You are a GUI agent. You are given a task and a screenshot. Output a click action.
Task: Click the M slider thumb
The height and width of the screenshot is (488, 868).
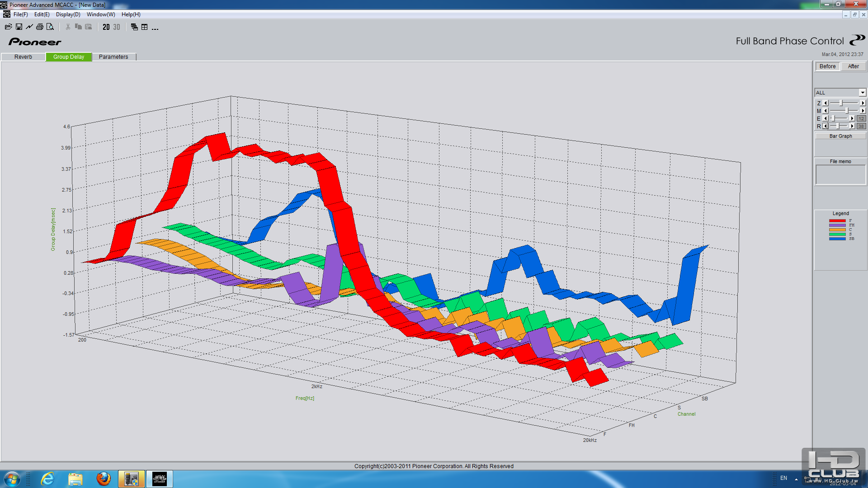tap(846, 111)
